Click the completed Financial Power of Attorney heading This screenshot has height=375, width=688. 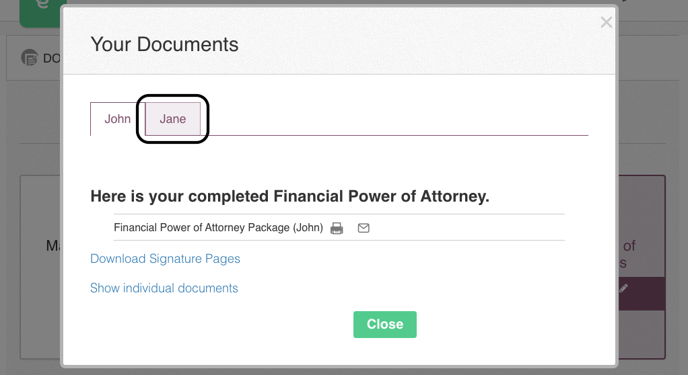pyautogui.click(x=290, y=196)
